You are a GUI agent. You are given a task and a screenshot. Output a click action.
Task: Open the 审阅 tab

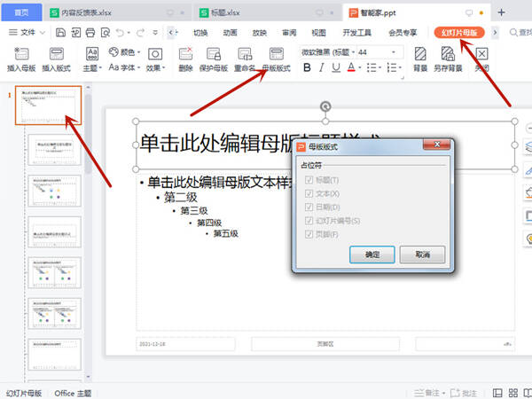289,33
